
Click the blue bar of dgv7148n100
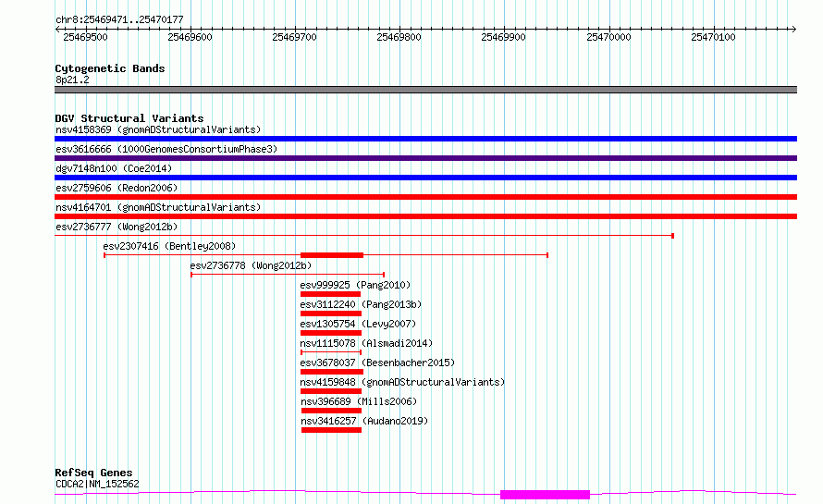pyautogui.click(x=425, y=178)
